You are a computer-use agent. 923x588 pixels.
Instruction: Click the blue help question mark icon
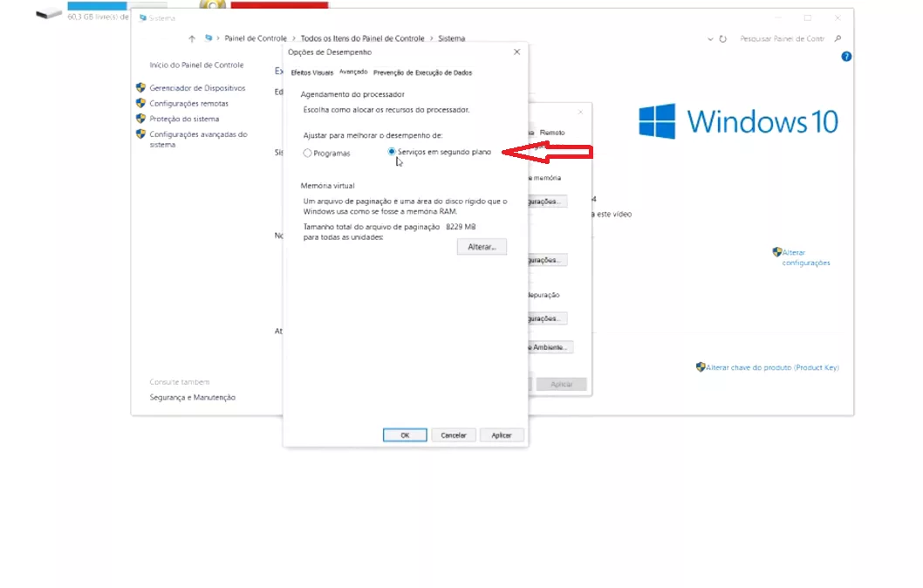pos(846,57)
